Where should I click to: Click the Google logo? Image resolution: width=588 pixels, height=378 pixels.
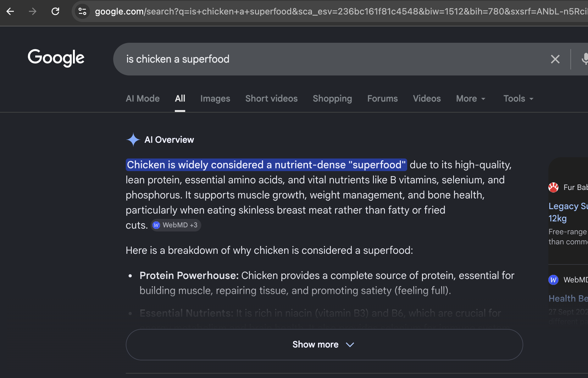pos(56,58)
